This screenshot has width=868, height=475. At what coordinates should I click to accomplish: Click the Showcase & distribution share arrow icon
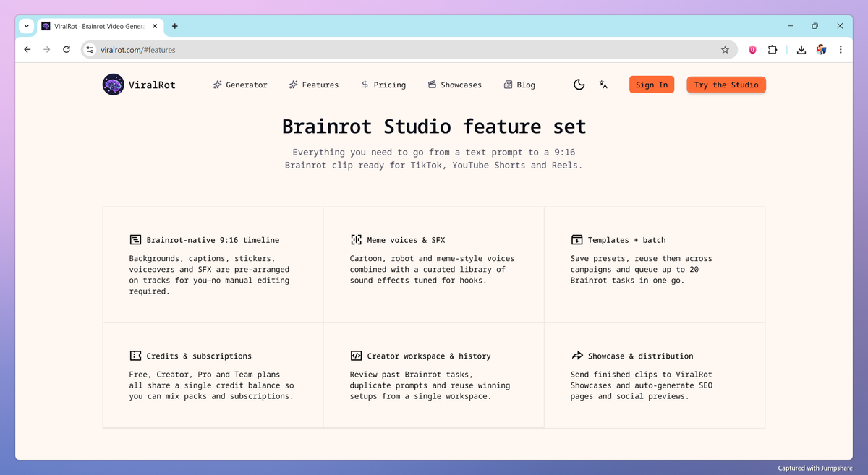576,356
